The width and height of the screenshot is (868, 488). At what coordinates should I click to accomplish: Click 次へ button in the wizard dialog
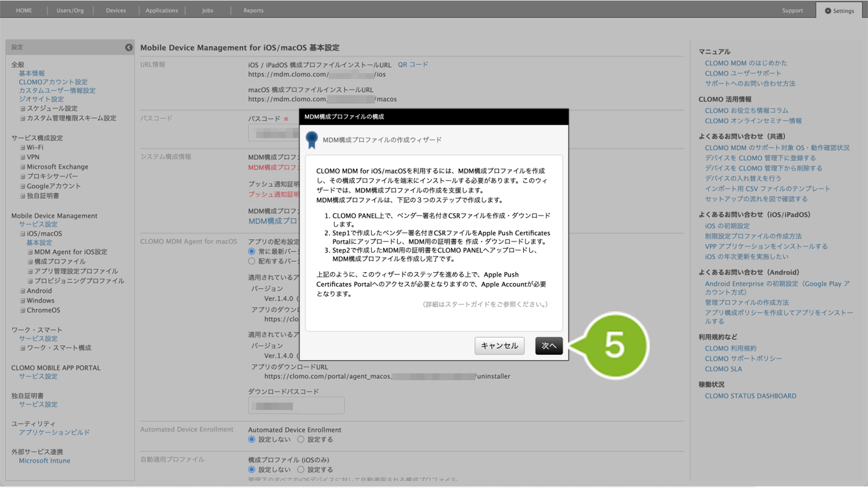tap(549, 346)
